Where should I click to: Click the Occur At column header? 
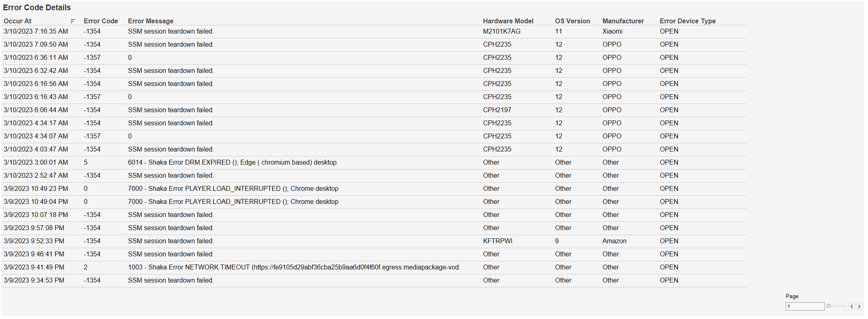18,21
